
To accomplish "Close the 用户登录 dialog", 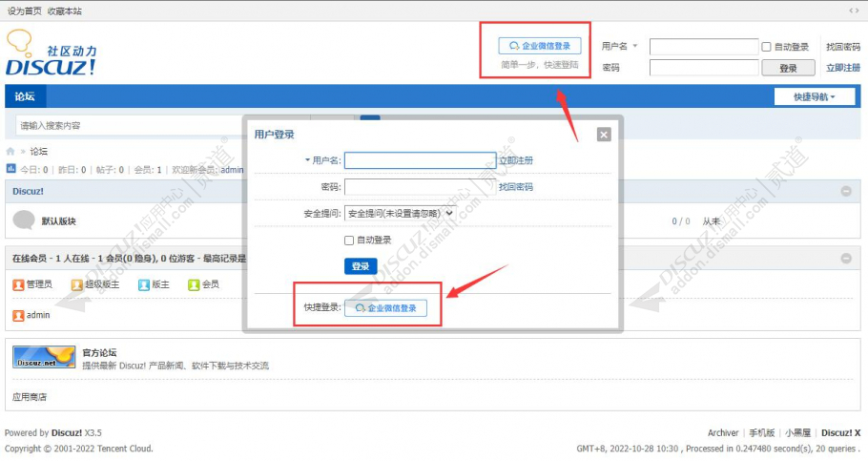I will [x=604, y=135].
